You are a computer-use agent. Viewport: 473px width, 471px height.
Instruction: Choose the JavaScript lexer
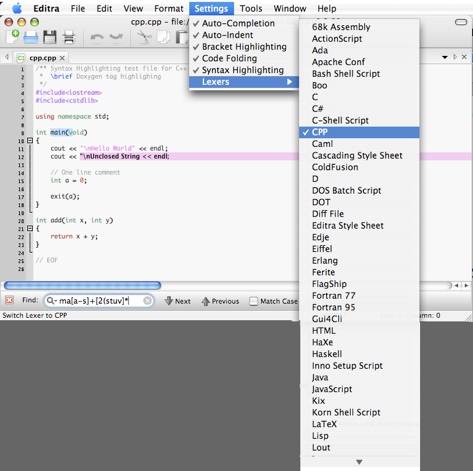(359, 389)
